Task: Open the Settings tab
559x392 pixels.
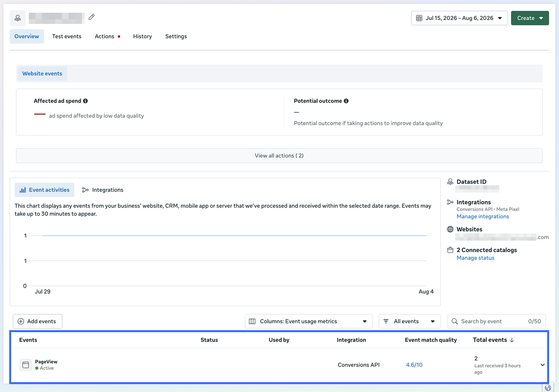Action: pos(176,36)
